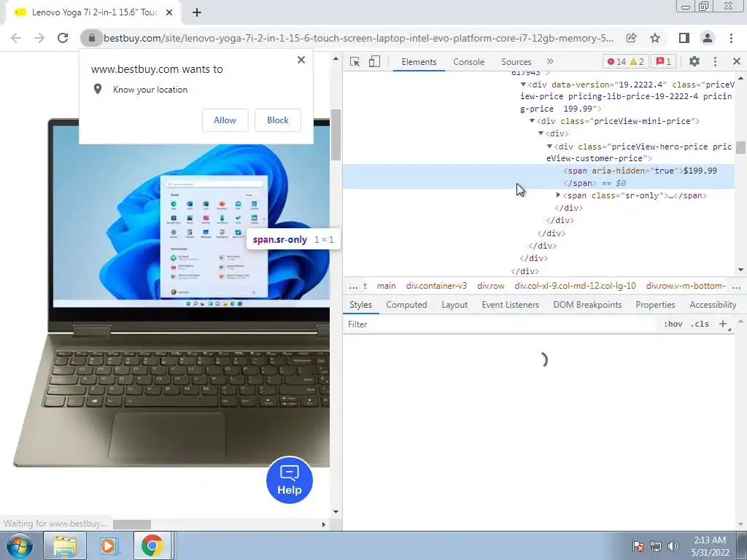Expand the span class sr-only node

coord(558,195)
